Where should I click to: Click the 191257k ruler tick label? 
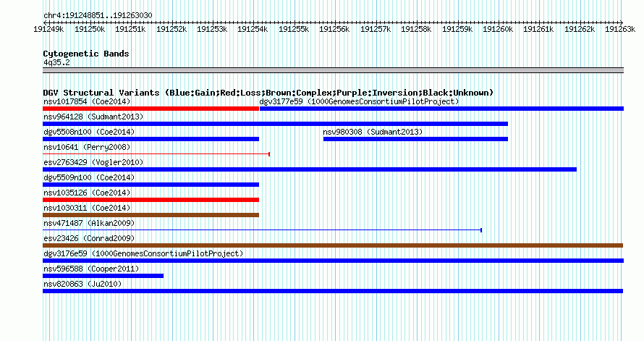(376, 29)
